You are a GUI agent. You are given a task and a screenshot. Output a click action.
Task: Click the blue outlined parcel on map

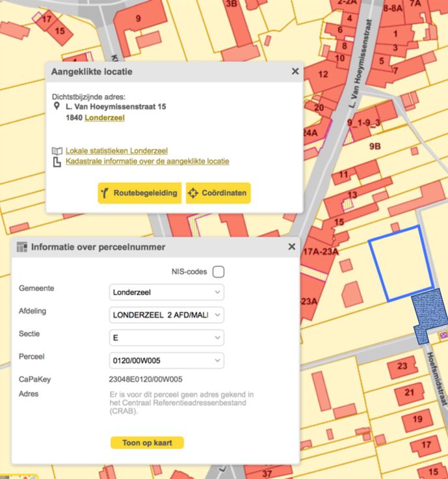(401, 264)
